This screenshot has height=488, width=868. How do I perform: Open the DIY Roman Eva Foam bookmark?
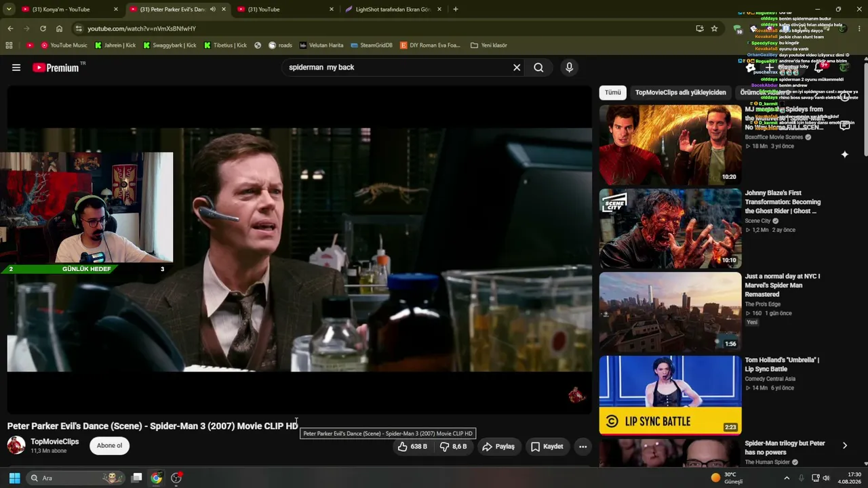tap(430, 45)
